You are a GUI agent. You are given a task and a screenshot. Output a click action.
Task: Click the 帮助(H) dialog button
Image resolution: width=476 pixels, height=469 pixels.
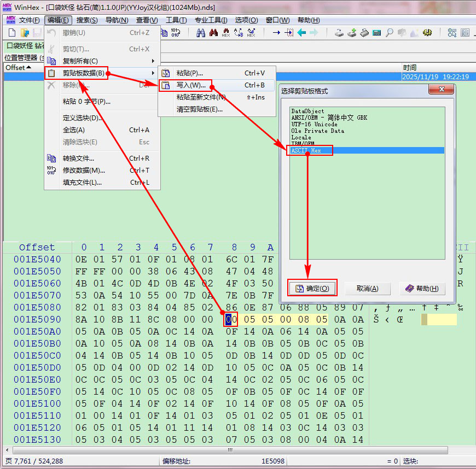pyautogui.click(x=421, y=289)
